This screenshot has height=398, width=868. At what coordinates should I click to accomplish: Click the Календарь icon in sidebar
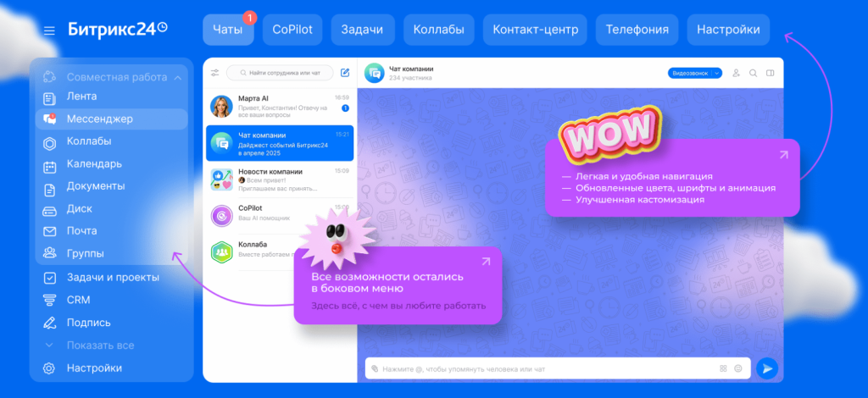(50, 166)
